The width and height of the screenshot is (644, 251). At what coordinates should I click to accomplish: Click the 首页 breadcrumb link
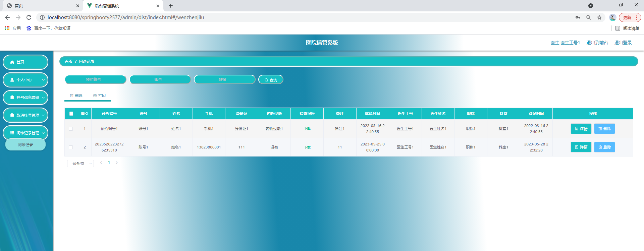[x=69, y=61]
